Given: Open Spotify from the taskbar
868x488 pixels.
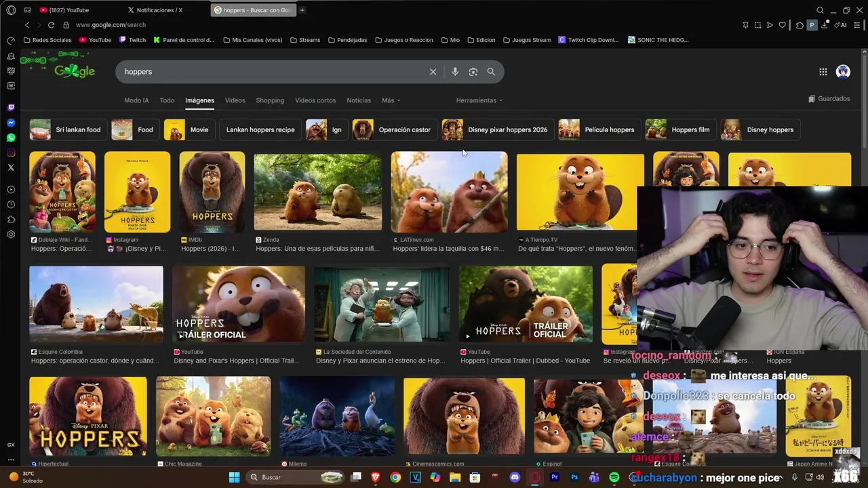Looking at the screenshot, I should pos(614,477).
